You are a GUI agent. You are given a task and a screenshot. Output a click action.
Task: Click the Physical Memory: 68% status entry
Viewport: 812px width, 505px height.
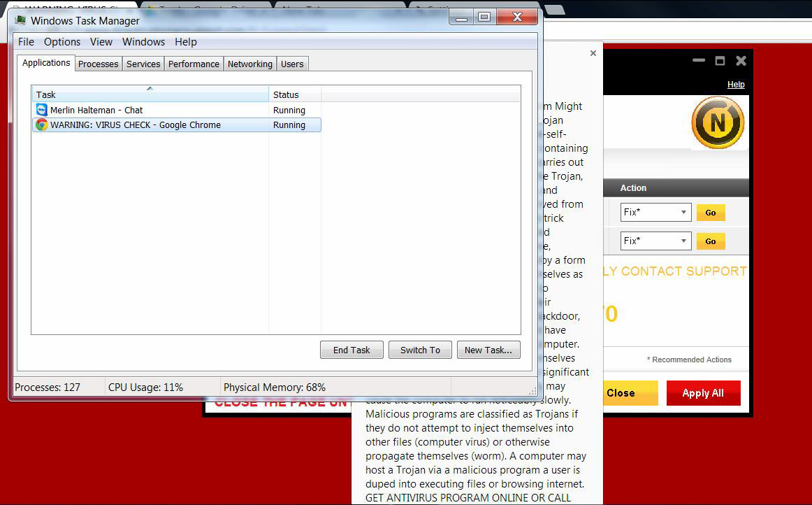(x=275, y=387)
